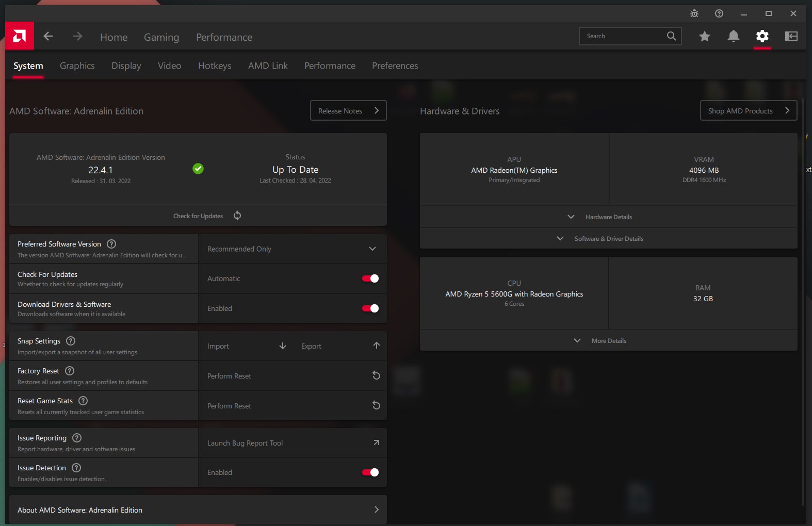Image resolution: width=812 pixels, height=526 pixels.
Task: Click Import snap settings
Action: pos(218,346)
